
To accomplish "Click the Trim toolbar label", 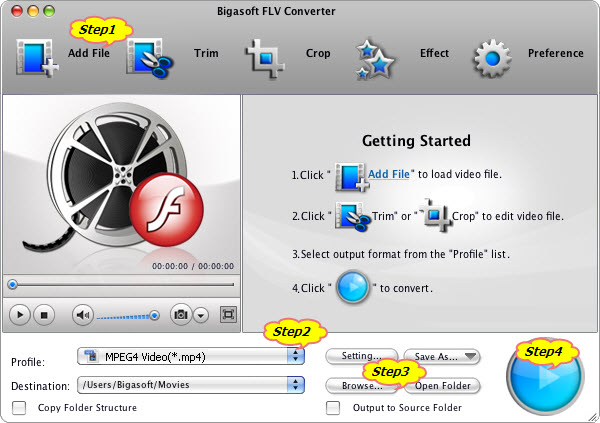I will [x=206, y=53].
